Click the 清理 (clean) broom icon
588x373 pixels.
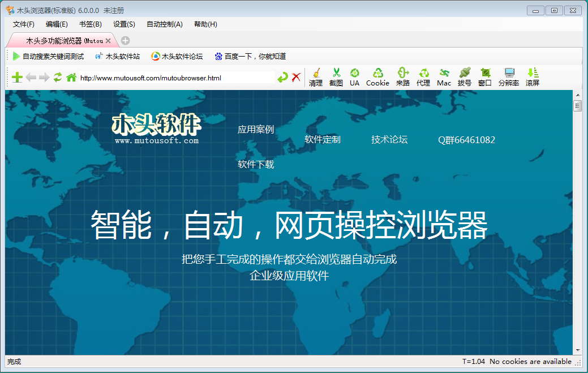click(316, 77)
